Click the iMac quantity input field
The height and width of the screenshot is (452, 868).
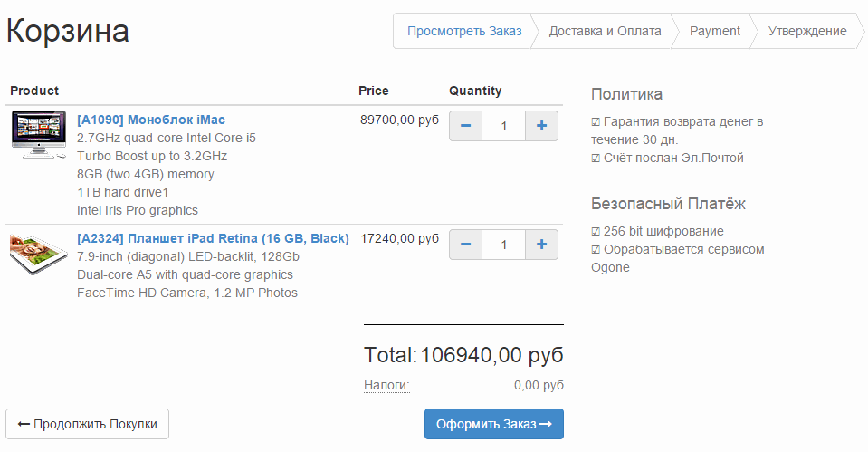(504, 126)
